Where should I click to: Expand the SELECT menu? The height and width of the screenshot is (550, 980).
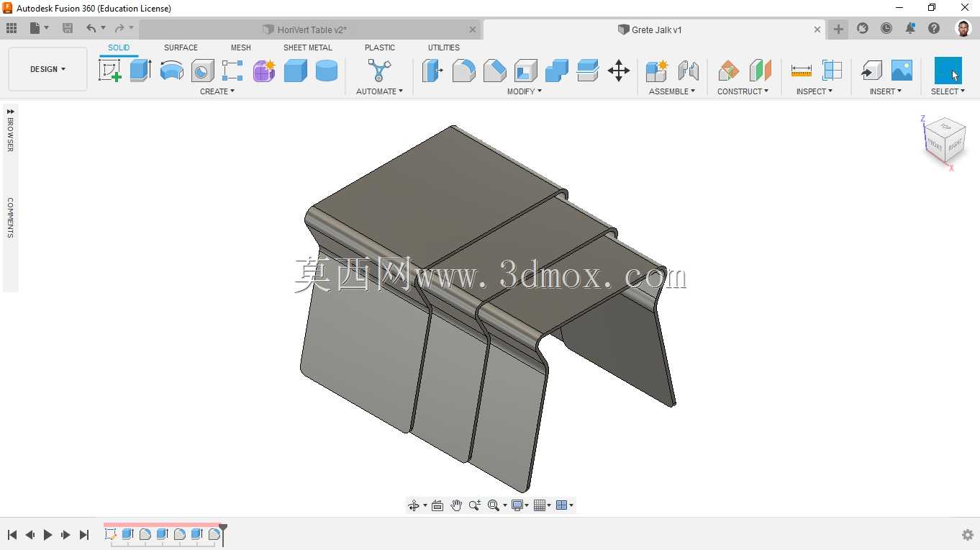coord(948,91)
